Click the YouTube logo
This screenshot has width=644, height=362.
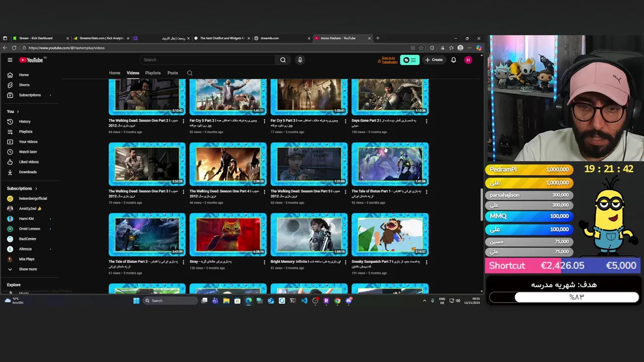tap(31, 60)
